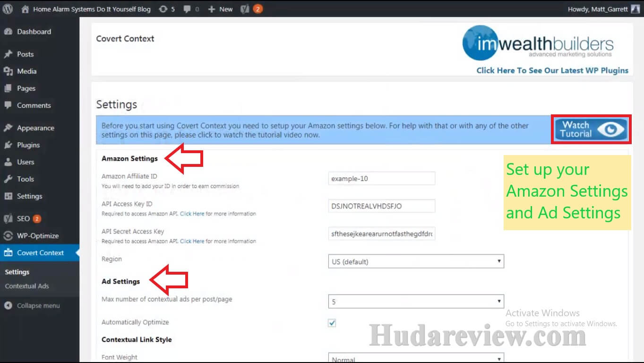Viewport: 644px width, 363px height.
Task: Click Here link under API Access Key ID
Action: click(x=192, y=214)
